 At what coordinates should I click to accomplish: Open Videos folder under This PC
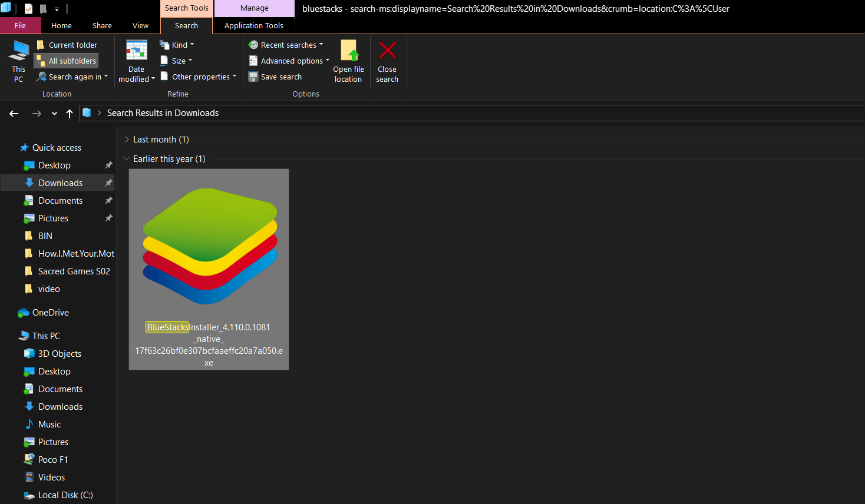pos(51,478)
